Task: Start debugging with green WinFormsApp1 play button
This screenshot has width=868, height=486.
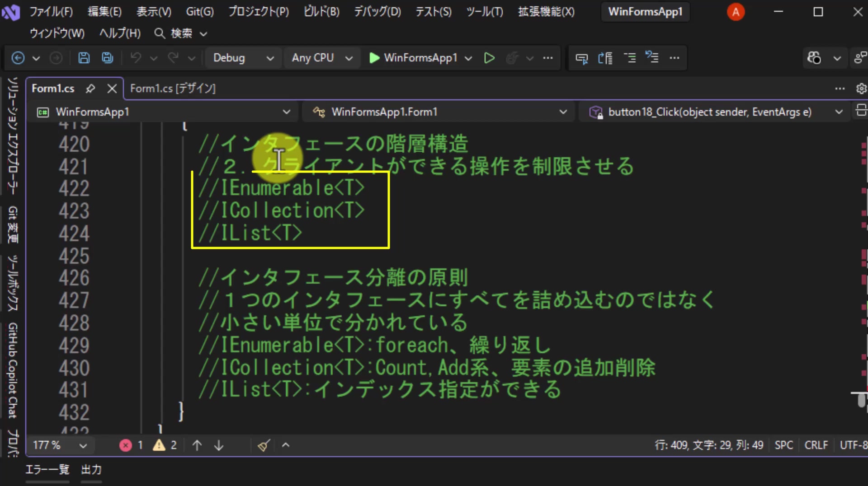Action: pos(413,58)
